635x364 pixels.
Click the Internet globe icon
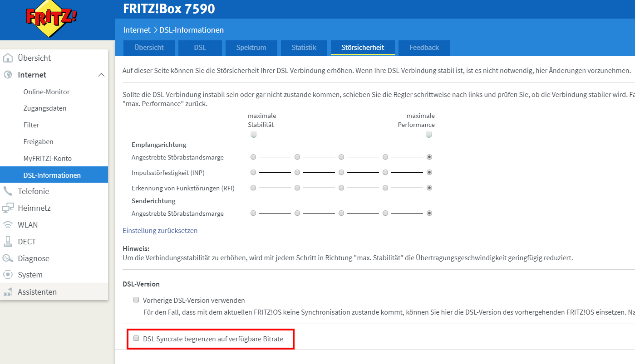pyautogui.click(x=8, y=75)
